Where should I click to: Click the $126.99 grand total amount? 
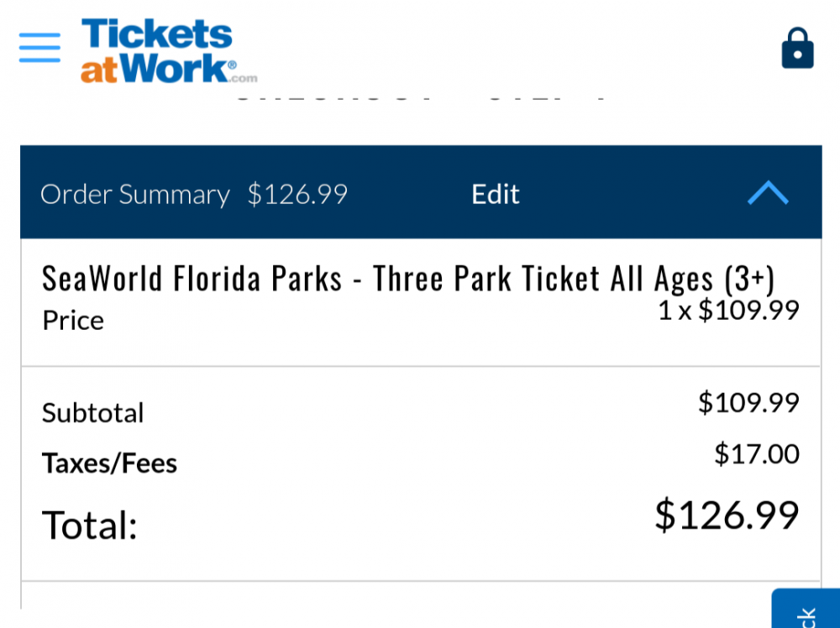(727, 515)
